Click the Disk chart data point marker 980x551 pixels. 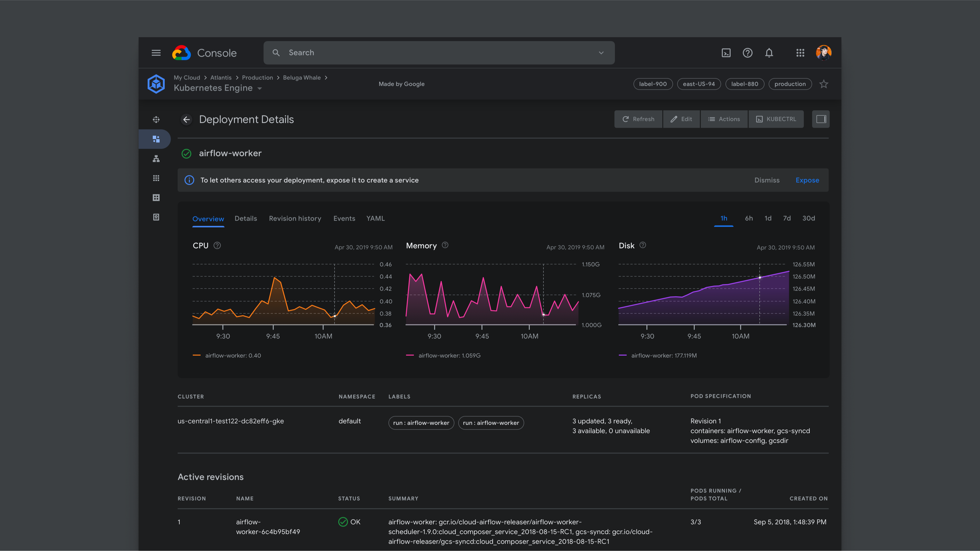pyautogui.click(x=760, y=277)
